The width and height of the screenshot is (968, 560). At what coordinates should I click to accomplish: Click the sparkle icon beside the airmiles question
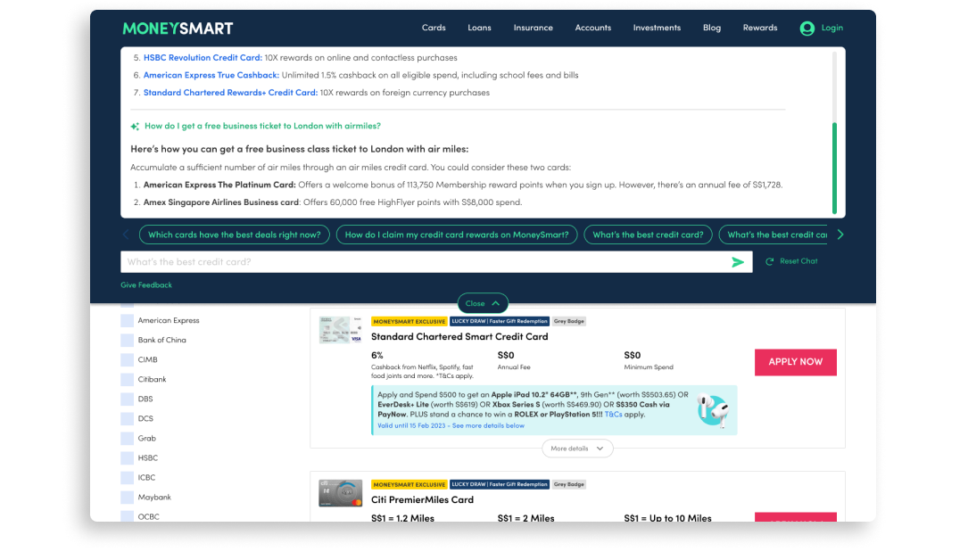pyautogui.click(x=135, y=127)
